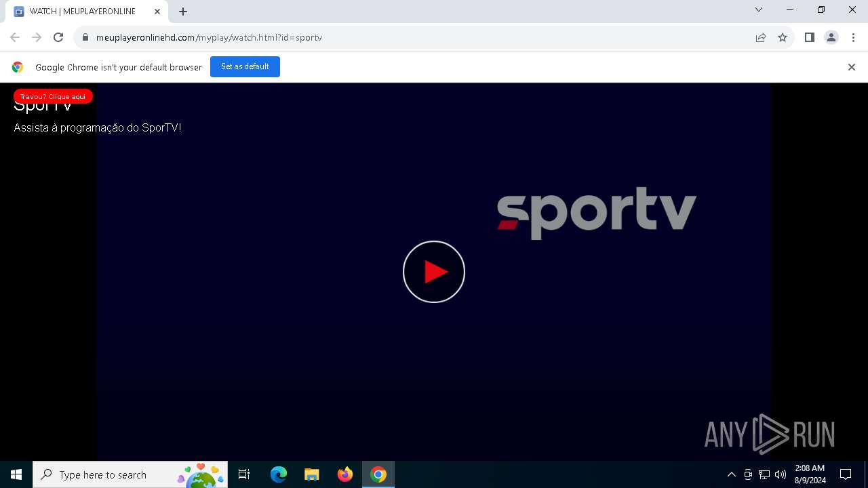Click the taskbar search box
The image size is (868, 488).
130,474
